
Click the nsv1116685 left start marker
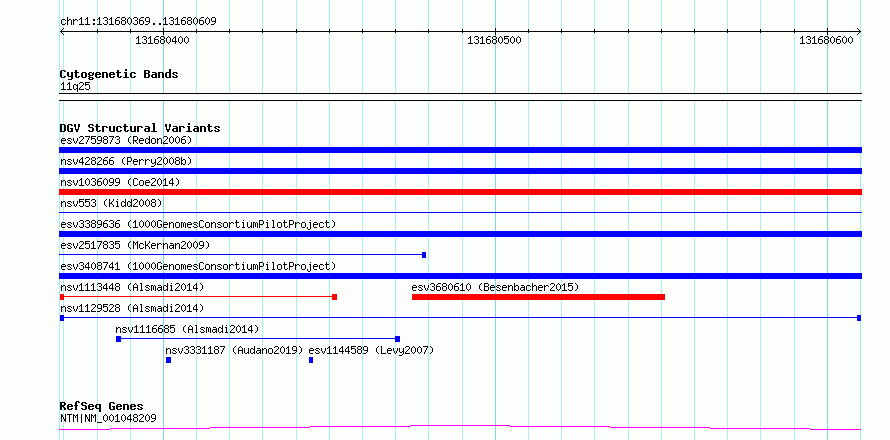click(118, 339)
